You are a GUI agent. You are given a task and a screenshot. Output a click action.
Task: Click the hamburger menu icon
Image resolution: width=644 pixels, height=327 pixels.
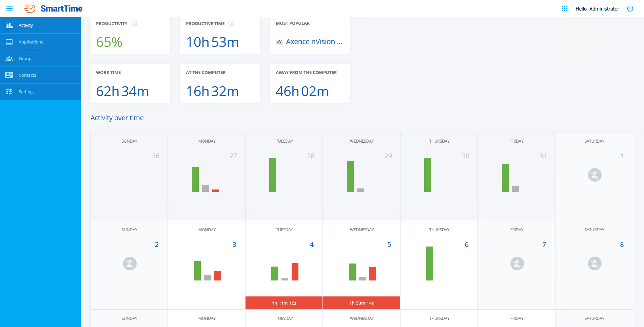[9, 8]
